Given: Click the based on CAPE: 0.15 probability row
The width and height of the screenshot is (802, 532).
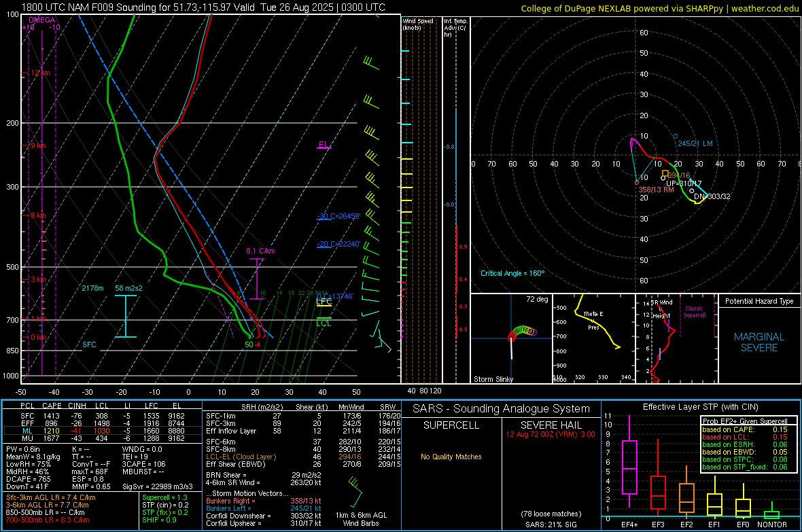Looking at the screenshot, I should coord(745,429).
